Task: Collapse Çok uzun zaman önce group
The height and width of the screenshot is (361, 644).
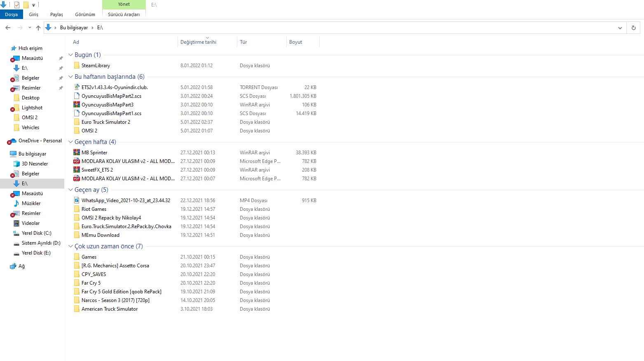Action: 70,246
